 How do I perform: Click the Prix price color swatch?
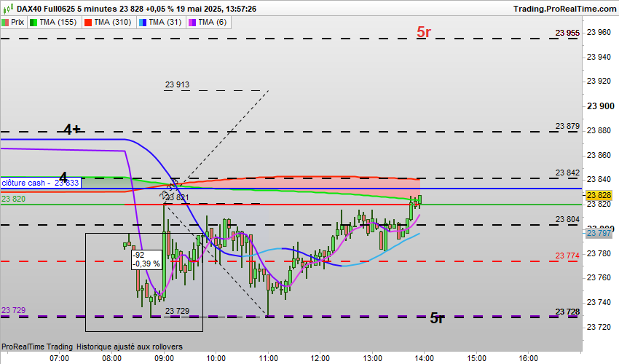pos(5,23)
